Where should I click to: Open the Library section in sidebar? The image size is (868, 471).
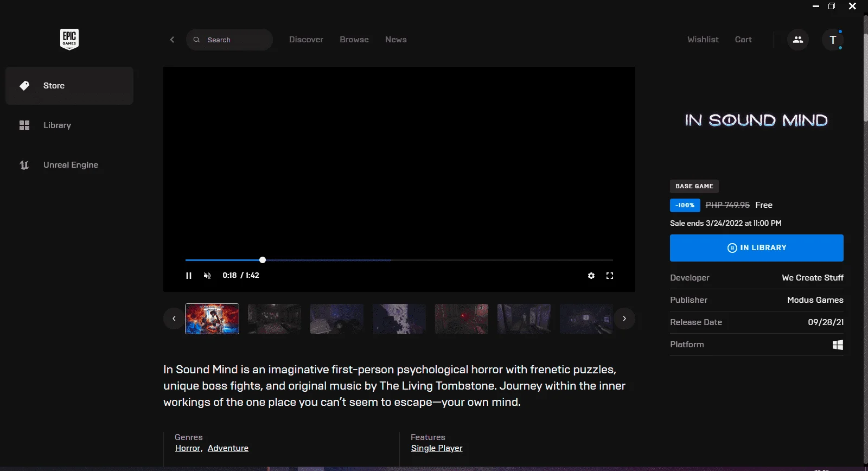[x=69, y=125]
